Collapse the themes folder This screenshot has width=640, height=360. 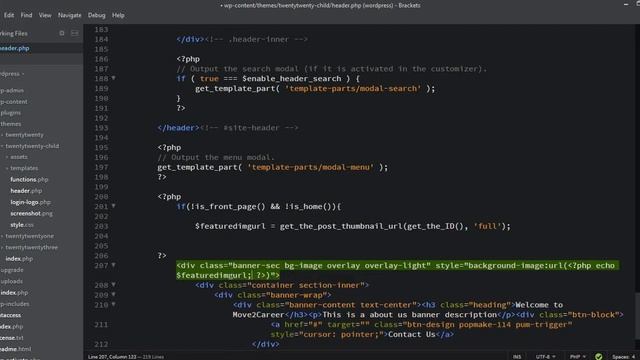click(x=11, y=124)
